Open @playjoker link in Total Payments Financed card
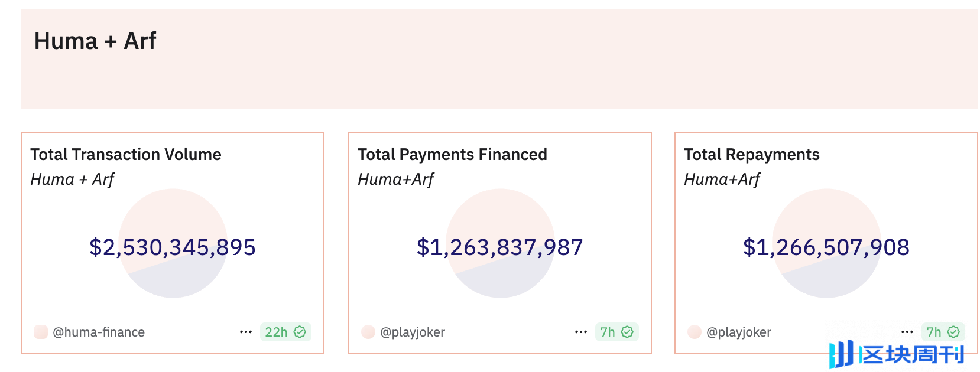This screenshot has width=980, height=372. point(412,332)
